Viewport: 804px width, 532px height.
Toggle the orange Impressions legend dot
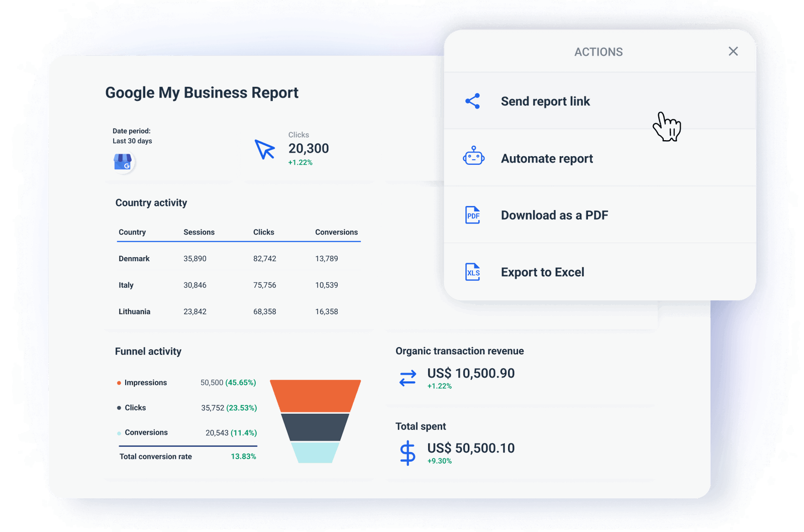pos(119,382)
